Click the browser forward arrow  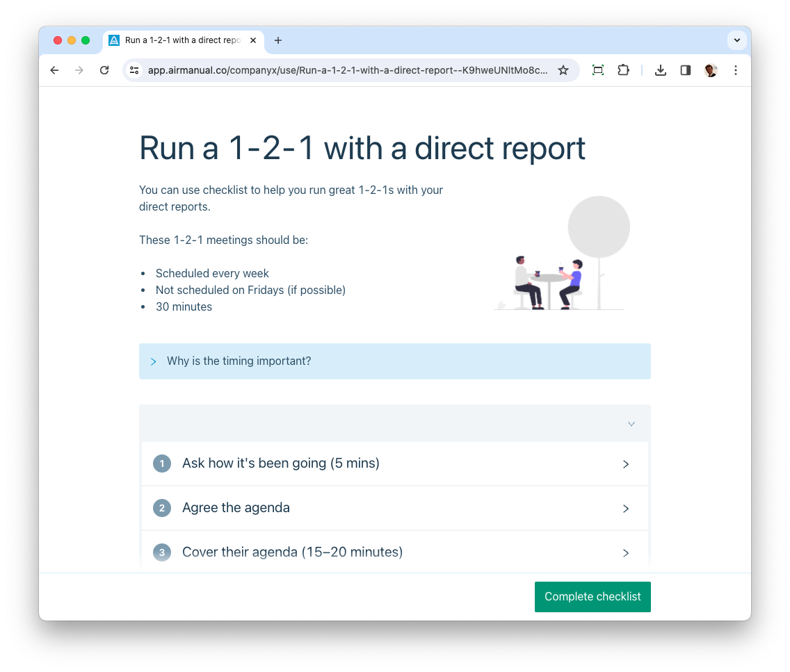pyautogui.click(x=79, y=70)
